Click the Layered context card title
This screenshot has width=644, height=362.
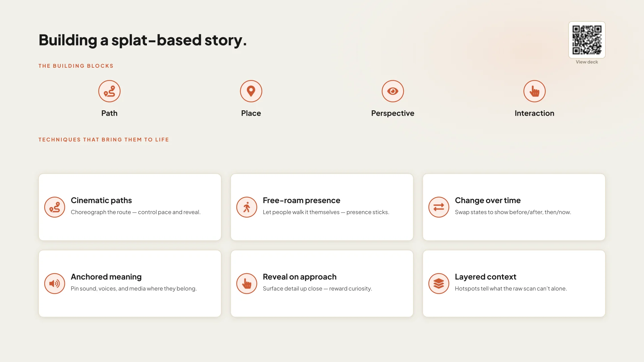coord(485,277)
